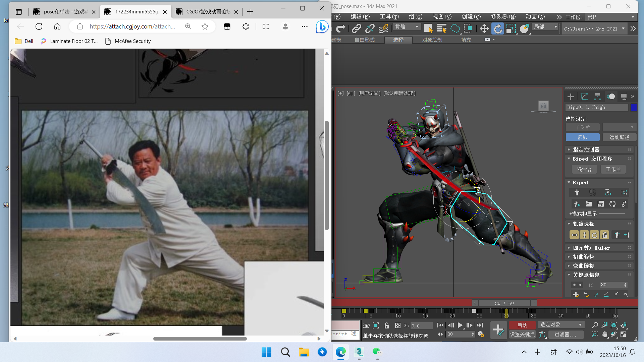Switch to the 对象绘制 ribbon tab
Screen dimensions: 644x362
432,40
